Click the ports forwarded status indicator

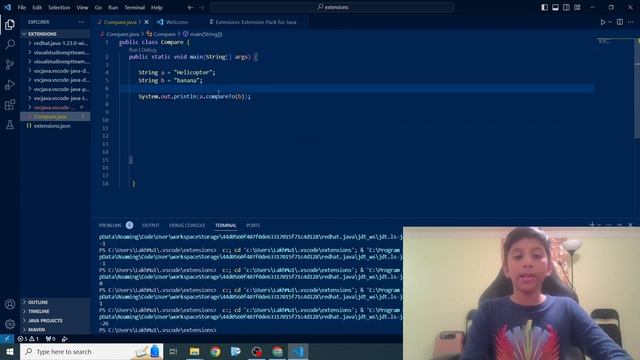(x=51, y=339)
